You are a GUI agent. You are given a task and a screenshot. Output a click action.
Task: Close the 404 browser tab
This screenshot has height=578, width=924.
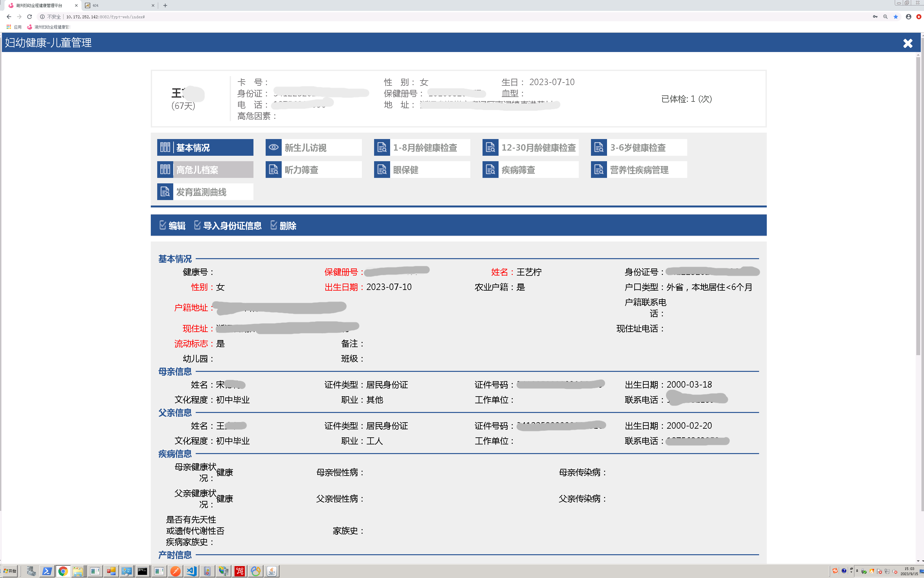(x=153, y=5)
